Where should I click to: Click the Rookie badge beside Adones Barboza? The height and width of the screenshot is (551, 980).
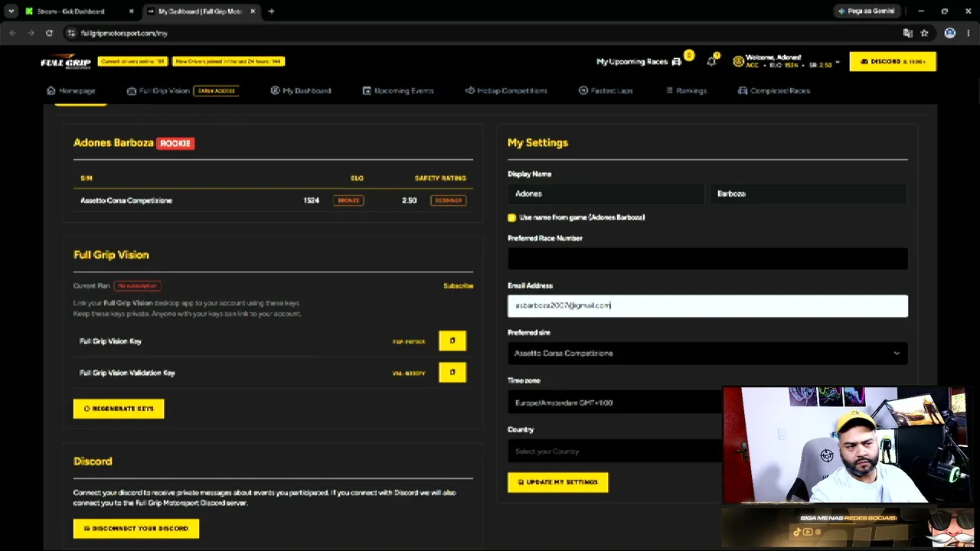pyautogui.click(x=175, y=143)
